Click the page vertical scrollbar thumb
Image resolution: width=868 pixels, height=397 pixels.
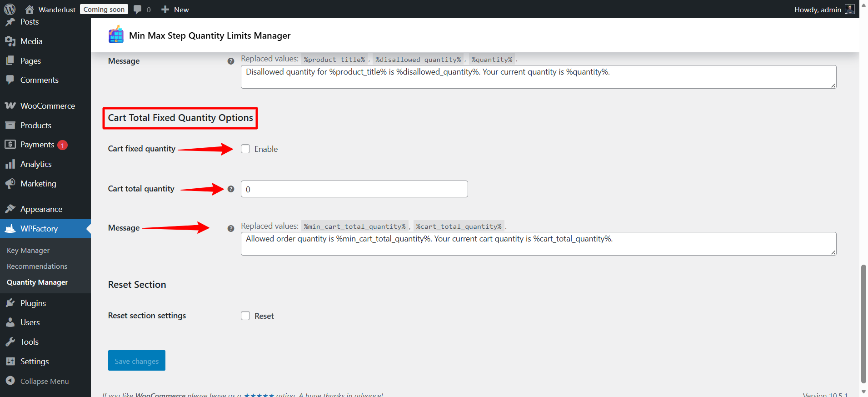863,324
